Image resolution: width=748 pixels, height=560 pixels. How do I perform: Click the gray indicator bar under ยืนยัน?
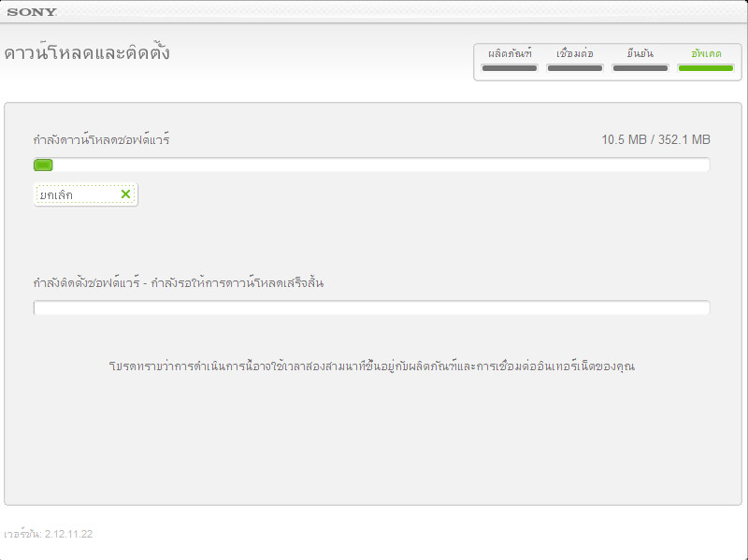tap(640, 68)
